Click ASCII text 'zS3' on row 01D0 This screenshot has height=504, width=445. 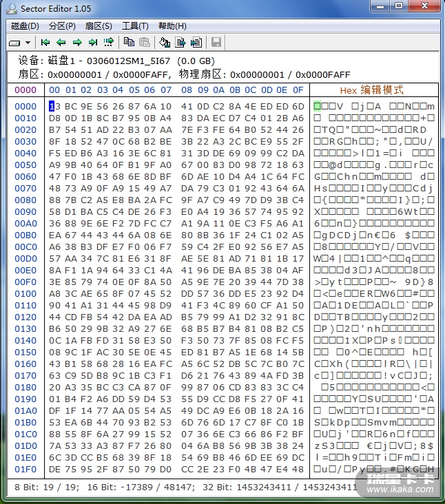pos(324,446)
